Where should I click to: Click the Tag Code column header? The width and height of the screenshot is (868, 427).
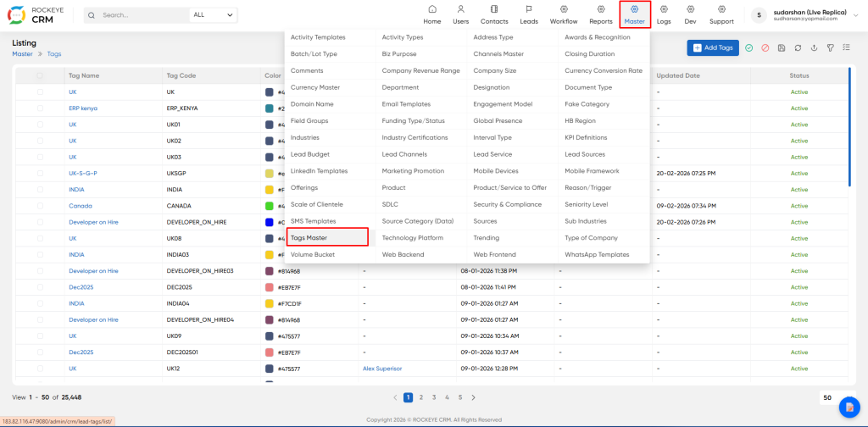tap(181, 75)
